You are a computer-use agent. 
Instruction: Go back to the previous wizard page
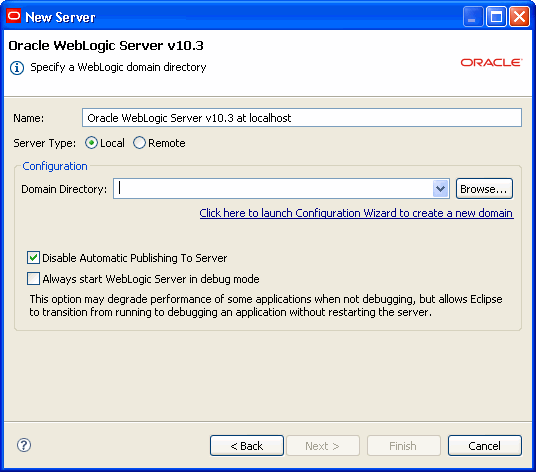(247, 446)
